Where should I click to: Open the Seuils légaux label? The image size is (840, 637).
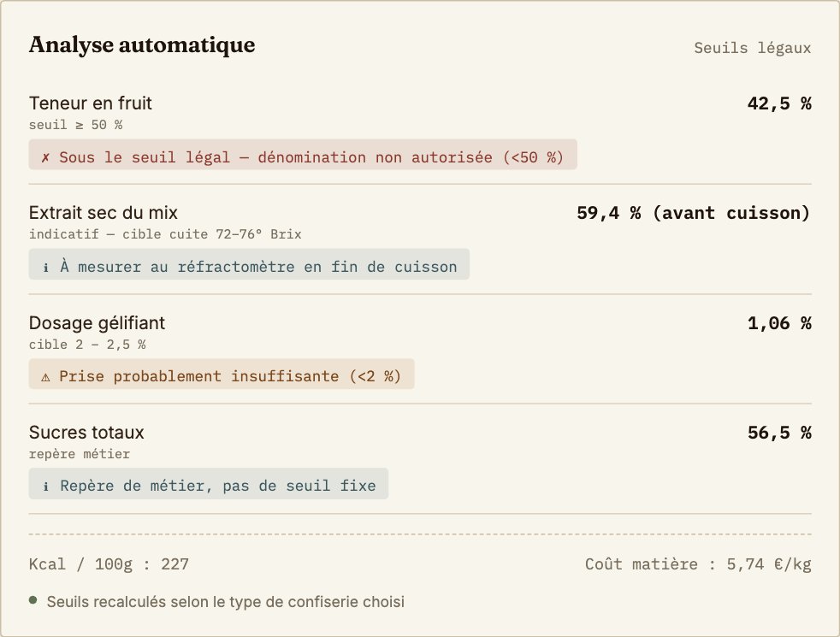click(x=752, y=48)
